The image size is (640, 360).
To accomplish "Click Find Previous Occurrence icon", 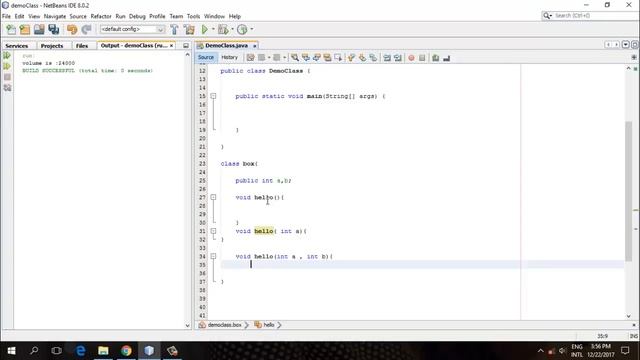I will pyautogui.click(x=306, y=58).
